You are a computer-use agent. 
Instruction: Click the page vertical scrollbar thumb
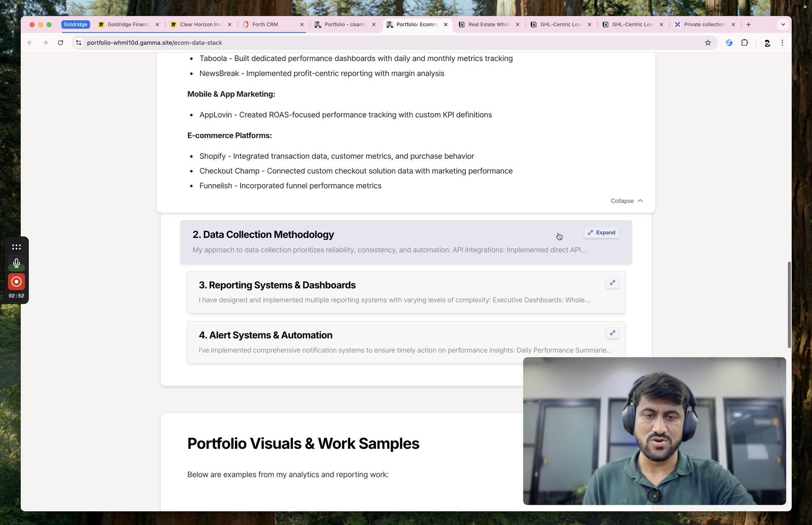pos(789,304)
